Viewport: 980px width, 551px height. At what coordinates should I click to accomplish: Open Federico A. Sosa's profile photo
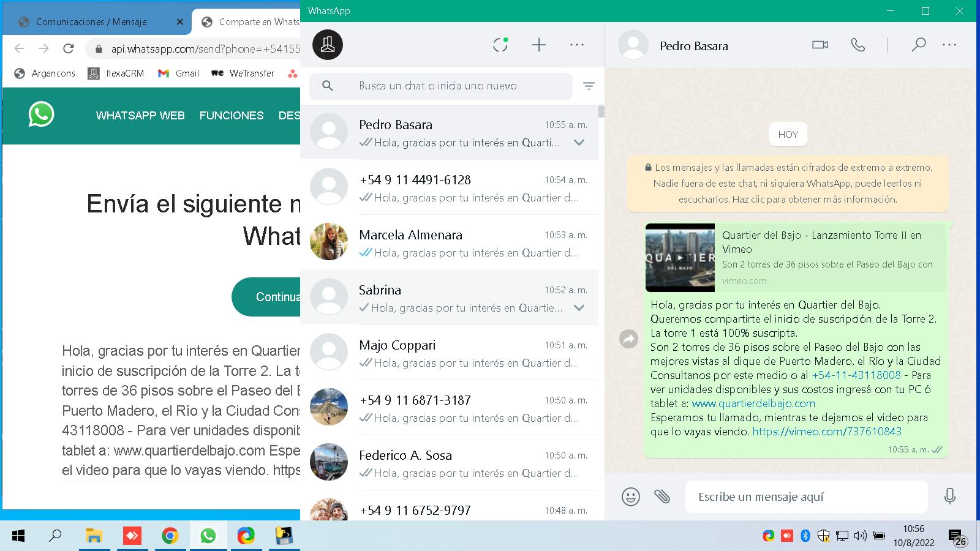pyautogui.click(x=329, y=462)
